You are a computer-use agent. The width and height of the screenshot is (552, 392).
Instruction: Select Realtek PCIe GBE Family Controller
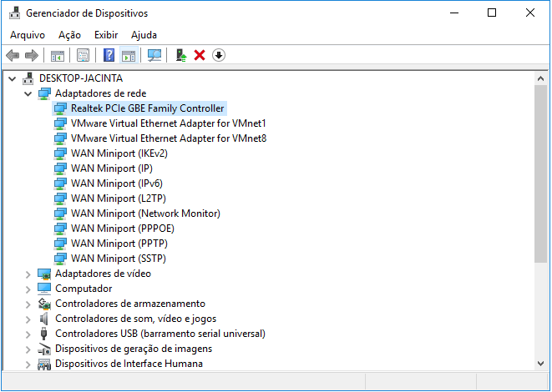[x=147, y=108]
